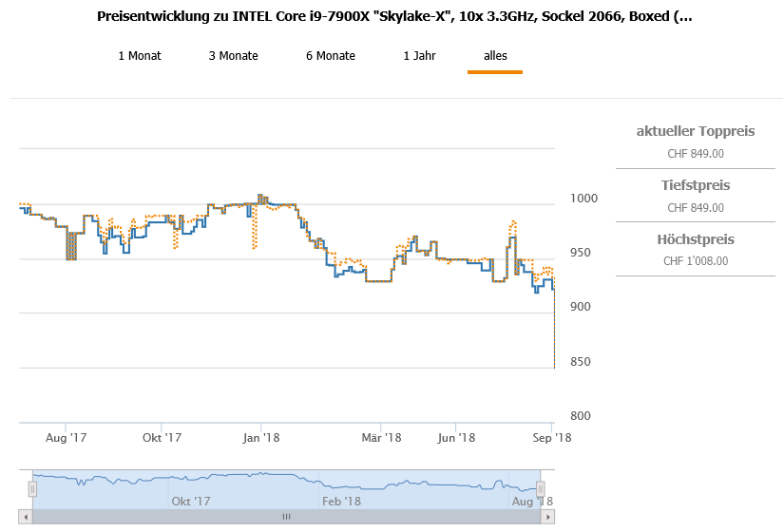Click 'aktueller Toppreis' heading

click(x=696, y=131)
